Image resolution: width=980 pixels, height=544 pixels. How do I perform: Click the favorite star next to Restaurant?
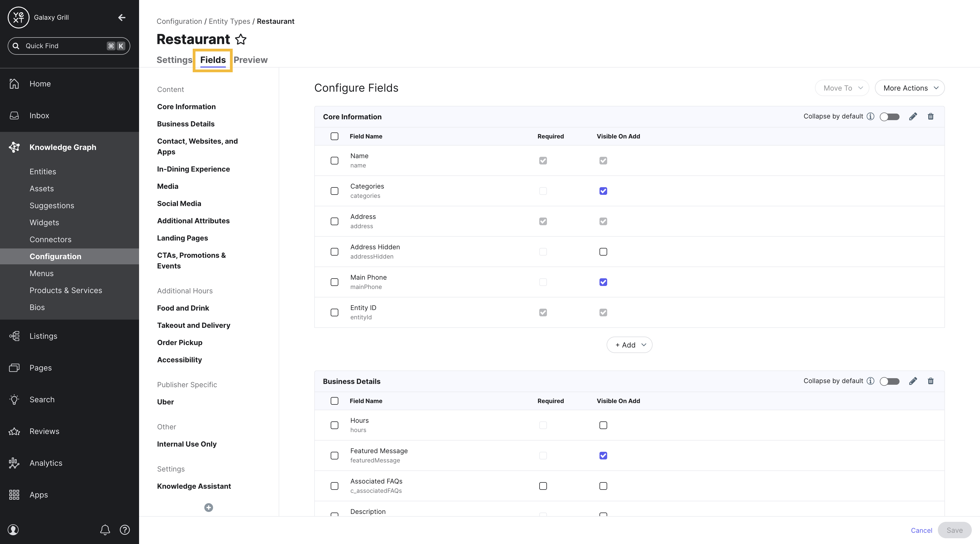coord(240,39)
